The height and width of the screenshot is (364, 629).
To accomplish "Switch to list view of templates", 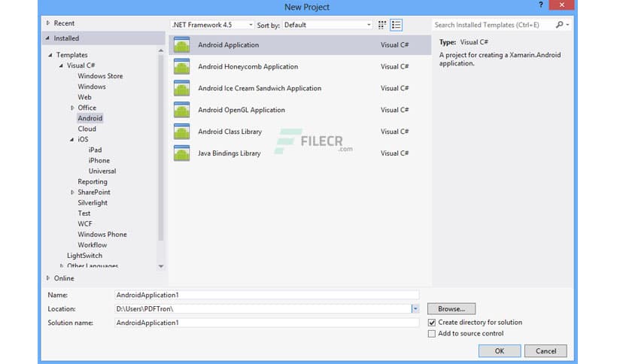I will point(396,25).
